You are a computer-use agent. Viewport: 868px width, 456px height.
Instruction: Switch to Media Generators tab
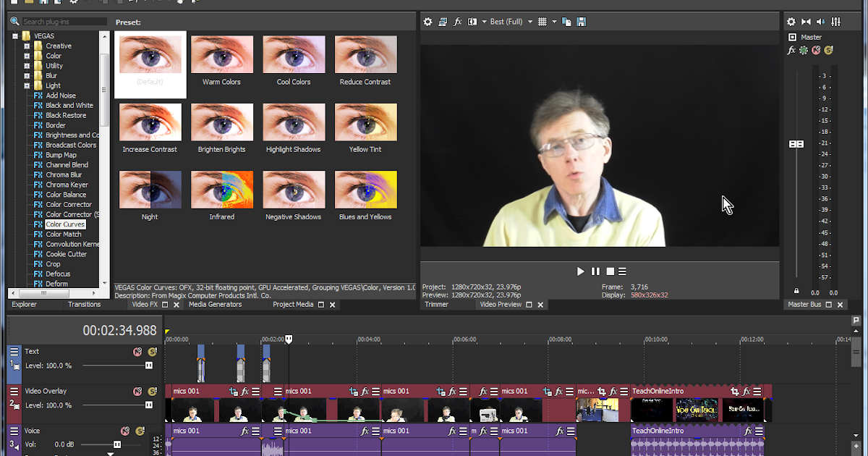click(215, 305)
